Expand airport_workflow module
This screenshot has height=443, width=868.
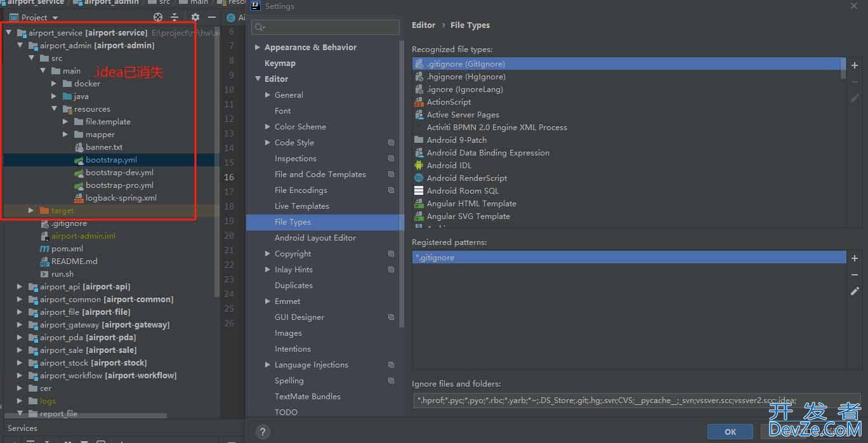[20, 376]
